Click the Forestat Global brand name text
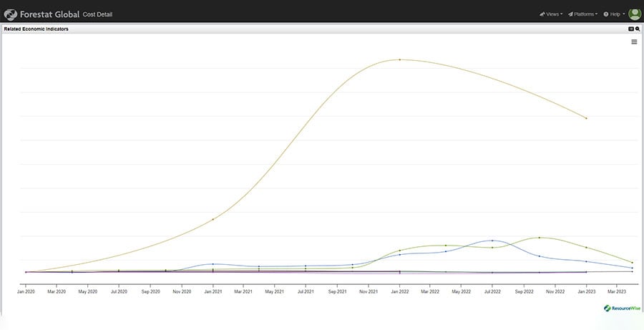644x330 pixels. [x=49, y=15]
